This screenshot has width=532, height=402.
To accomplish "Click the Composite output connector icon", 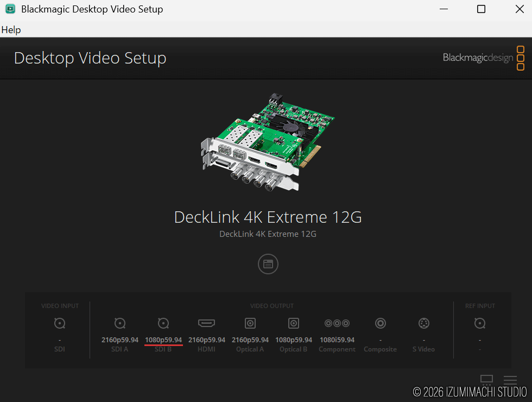I will pos(381,324).
